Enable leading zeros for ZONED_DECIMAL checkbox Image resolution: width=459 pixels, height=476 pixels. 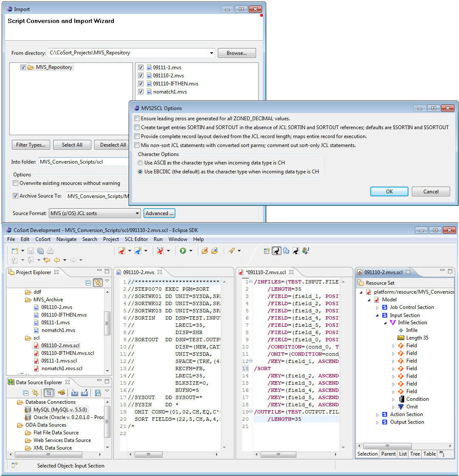tap(137, 119)
